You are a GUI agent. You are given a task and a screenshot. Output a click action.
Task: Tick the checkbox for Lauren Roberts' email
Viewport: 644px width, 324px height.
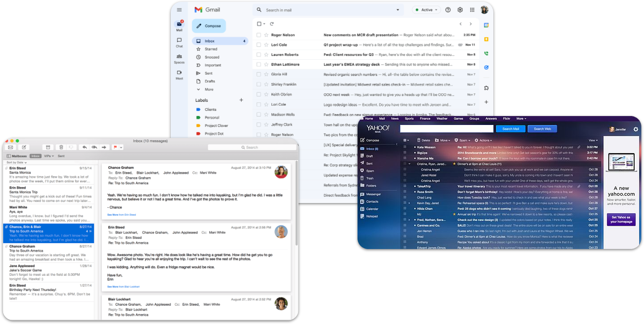(x=259, y=54)
